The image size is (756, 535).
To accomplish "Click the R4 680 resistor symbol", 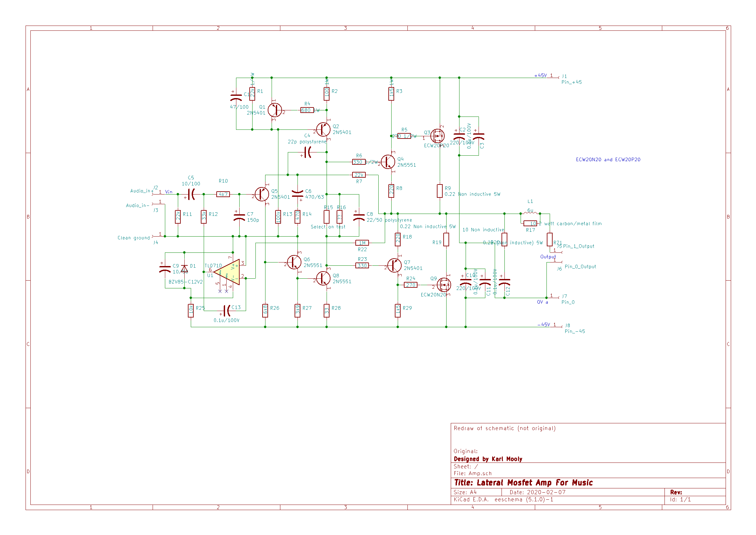I will click(307, 110).
